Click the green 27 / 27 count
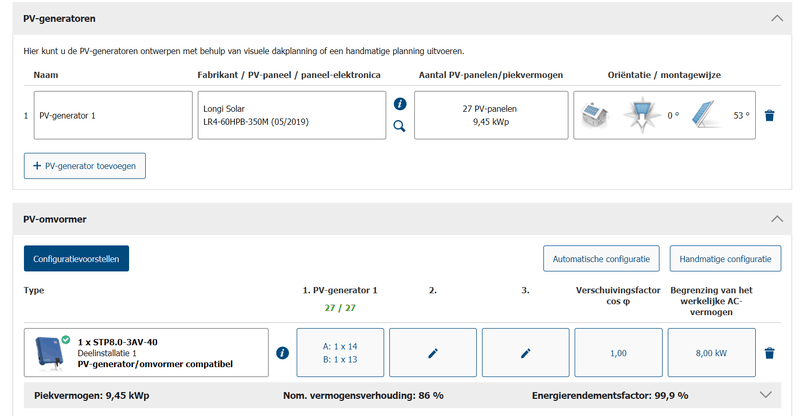This screenshot has width=800, height=416. click(340, 308)
